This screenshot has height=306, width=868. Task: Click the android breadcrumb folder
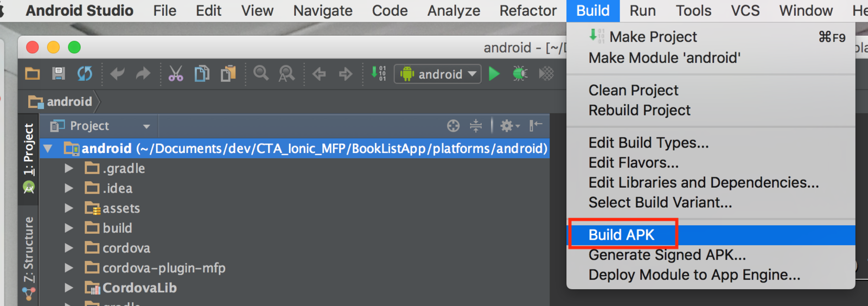60,101
